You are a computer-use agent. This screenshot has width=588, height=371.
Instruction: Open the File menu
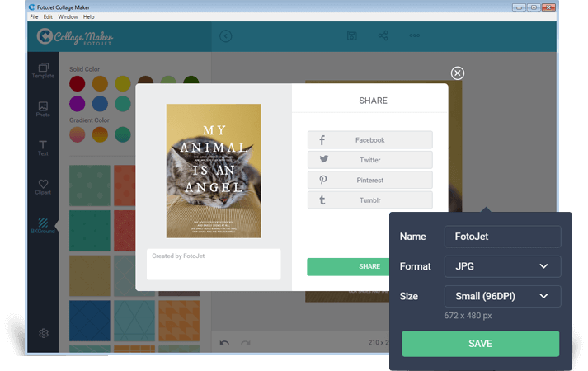34,16
